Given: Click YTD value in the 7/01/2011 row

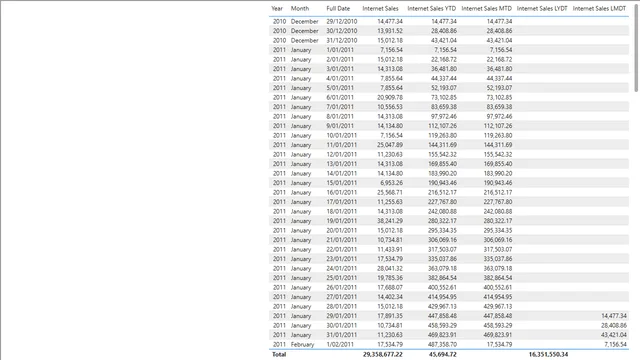Looking at the screenshot, I should click(444, 107).
